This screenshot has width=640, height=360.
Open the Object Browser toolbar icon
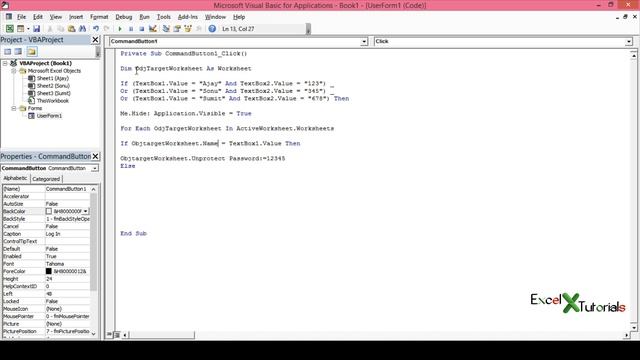click(x=188, y=29)
